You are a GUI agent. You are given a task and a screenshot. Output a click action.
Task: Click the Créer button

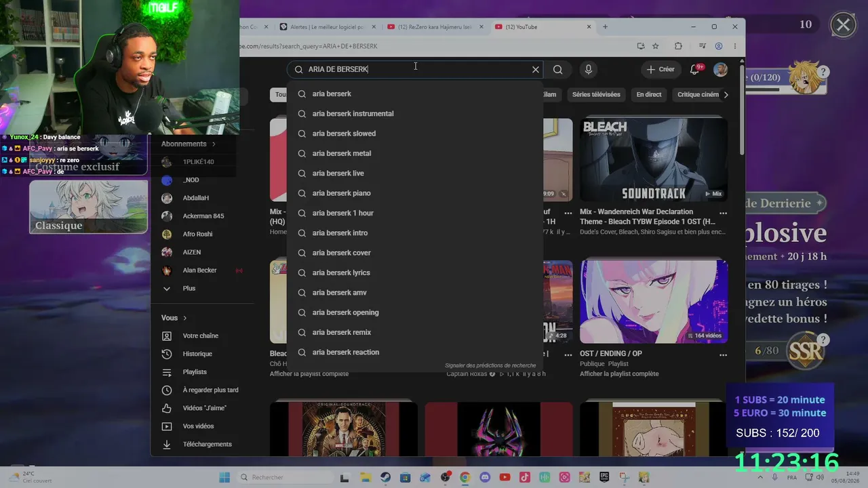point(660,69)
